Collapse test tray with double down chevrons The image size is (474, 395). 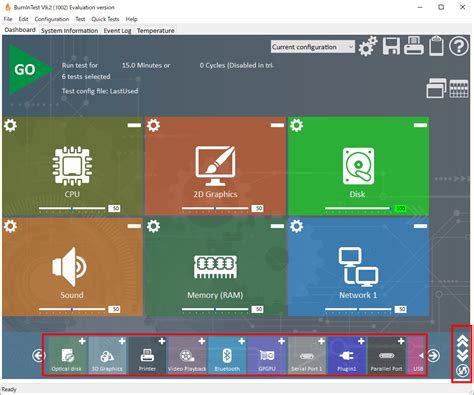463,355
